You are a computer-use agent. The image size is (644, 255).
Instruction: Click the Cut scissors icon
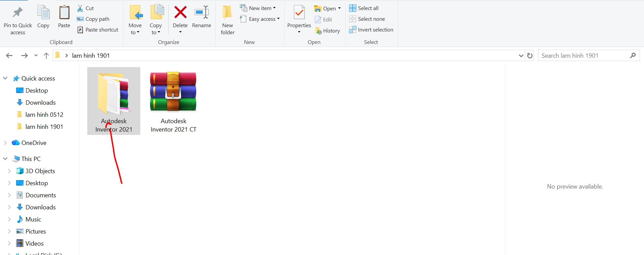80,8
